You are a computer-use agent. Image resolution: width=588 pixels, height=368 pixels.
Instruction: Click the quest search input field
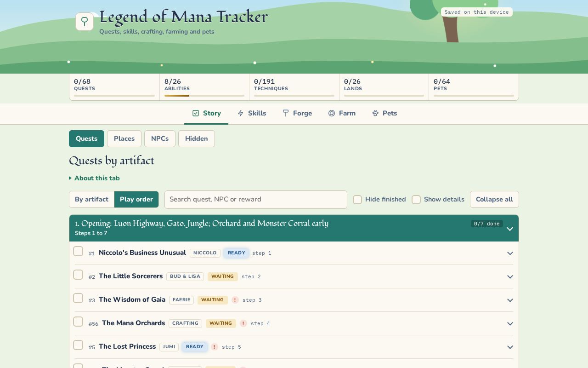(256, 200)
